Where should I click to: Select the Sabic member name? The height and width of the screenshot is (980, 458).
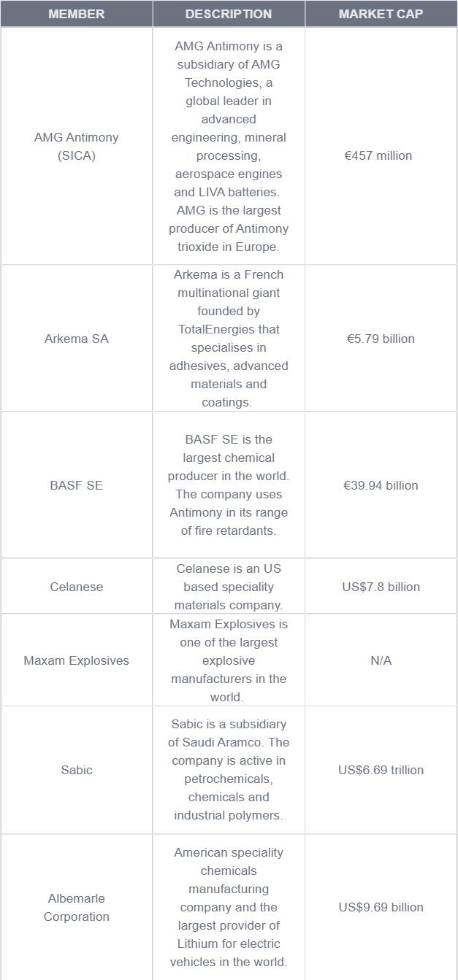76,770
